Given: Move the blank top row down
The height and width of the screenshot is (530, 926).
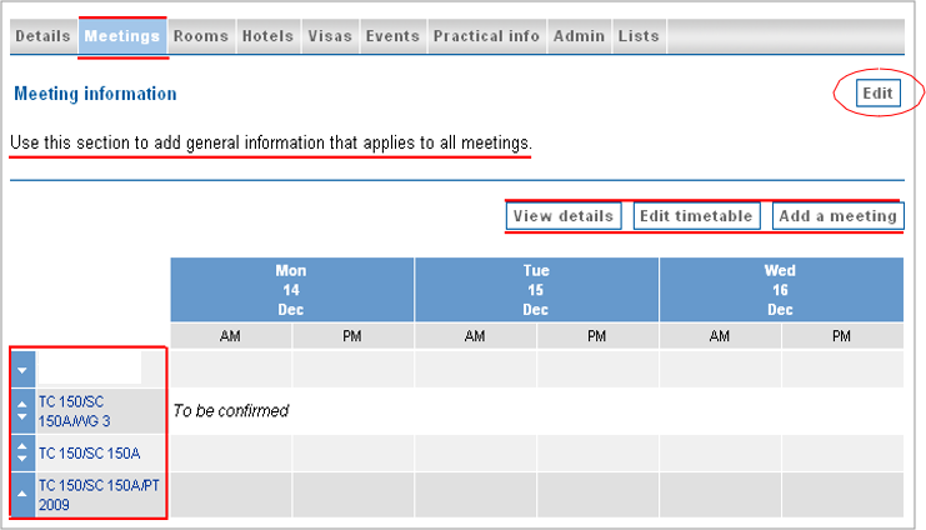Looking at the screenshot, I should pos(22,370).
